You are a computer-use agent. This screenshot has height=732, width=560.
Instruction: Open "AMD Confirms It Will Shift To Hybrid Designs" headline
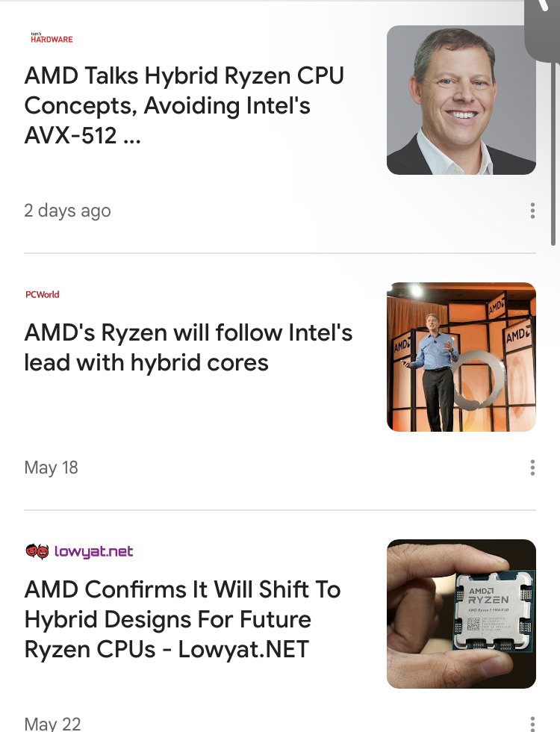click(x=182, y=619)
